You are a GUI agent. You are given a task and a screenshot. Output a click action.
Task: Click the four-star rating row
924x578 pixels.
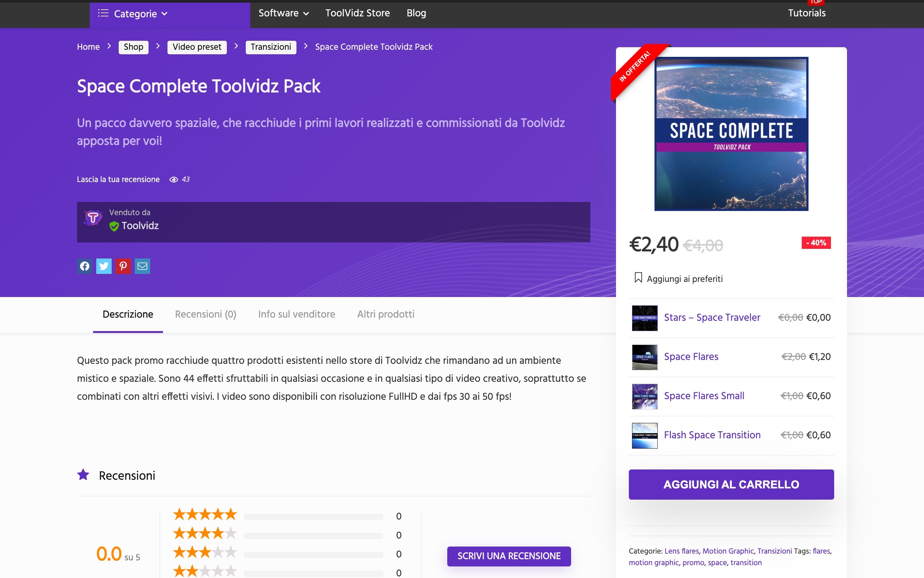[287, 534]
